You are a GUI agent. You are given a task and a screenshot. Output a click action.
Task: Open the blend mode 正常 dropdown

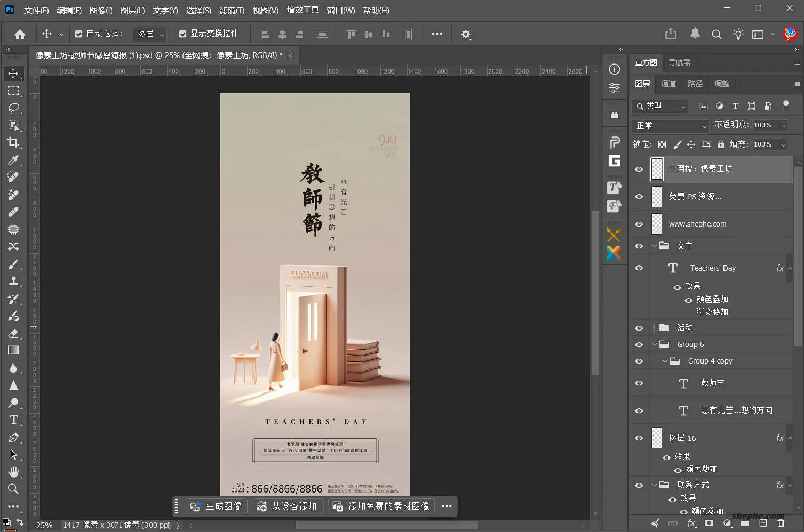[671, 126]
